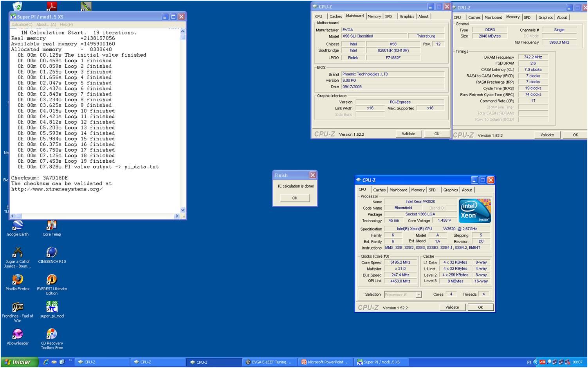Image resolution: width=588 pixels, height=368 pixels.
Task: Click the 00:07 taskbar clock
Action: [x=577, y=363]
